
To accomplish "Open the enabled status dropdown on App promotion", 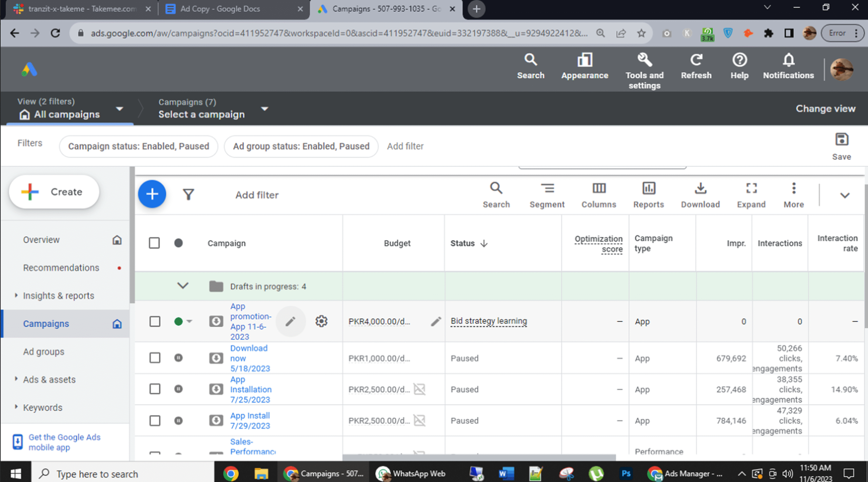I will (190, 321).
